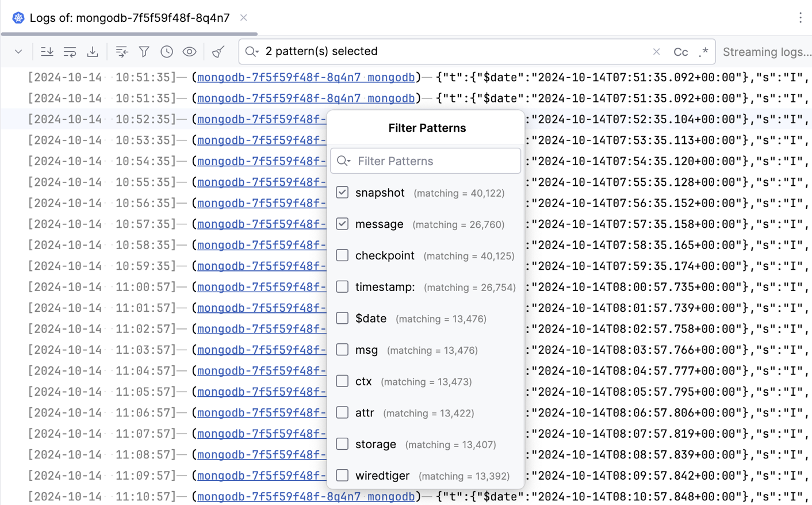Disable the message filter pattern
The height and width of the screenshot is (505, 812).
342,224
